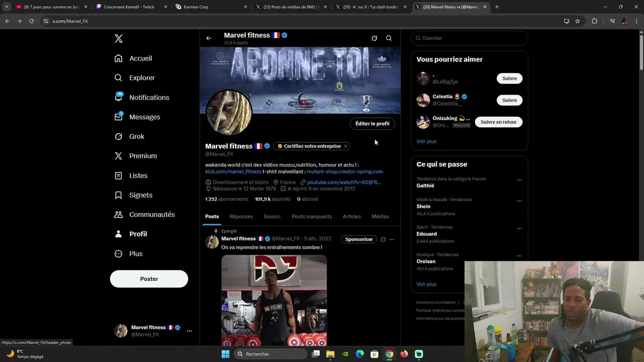Follow @LeBigZye with Suivre
The height and width of the screenshot is (362, 644).
(x=509, y=78)
